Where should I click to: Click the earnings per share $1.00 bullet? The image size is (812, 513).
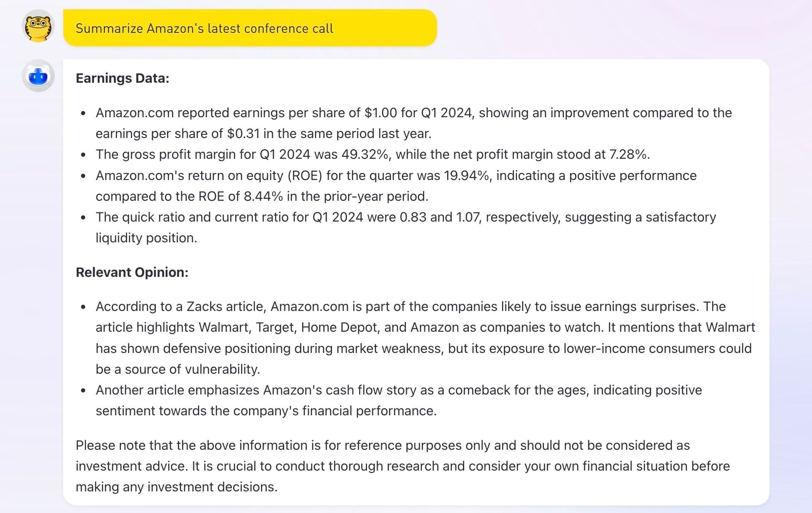pyautogui.click(x=413, y=113)
